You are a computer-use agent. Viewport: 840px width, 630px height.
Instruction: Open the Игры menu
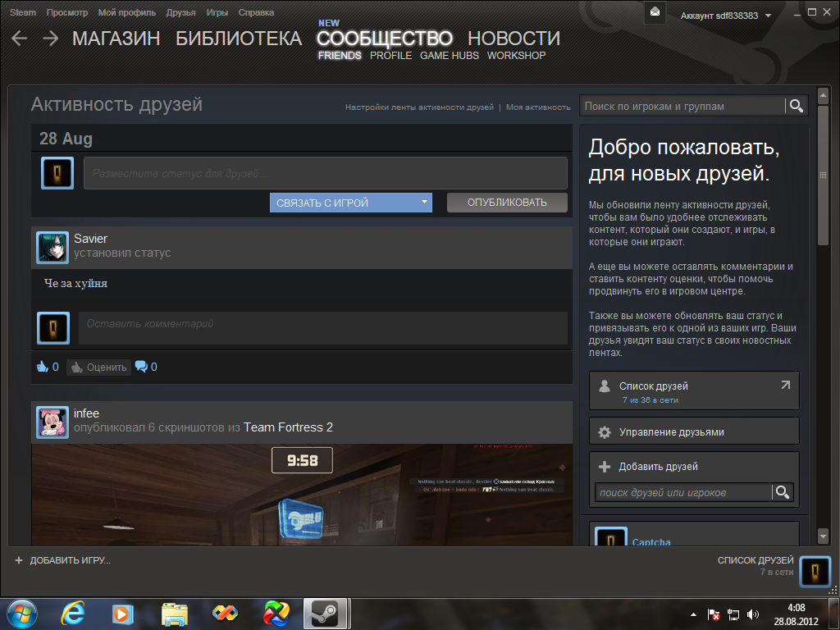[x=217, y=12]
